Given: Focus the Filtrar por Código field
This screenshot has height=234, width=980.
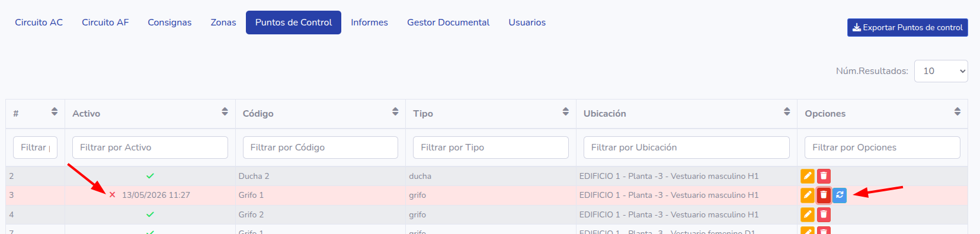Looking at the screenshot, I should tap(321, 148).
